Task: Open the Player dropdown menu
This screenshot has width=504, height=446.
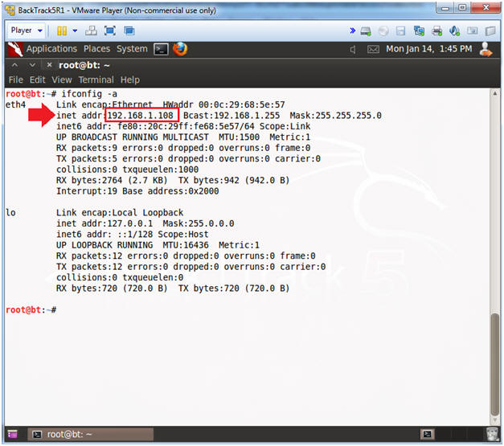Action: click(x=27, y=31)
